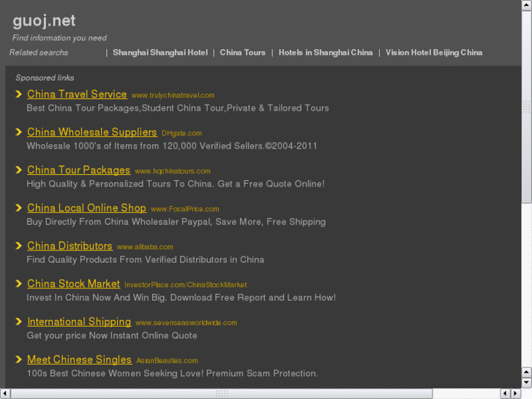532x399 pixels.
Task: Follow the China Tour Packages link
Action: 79,170
